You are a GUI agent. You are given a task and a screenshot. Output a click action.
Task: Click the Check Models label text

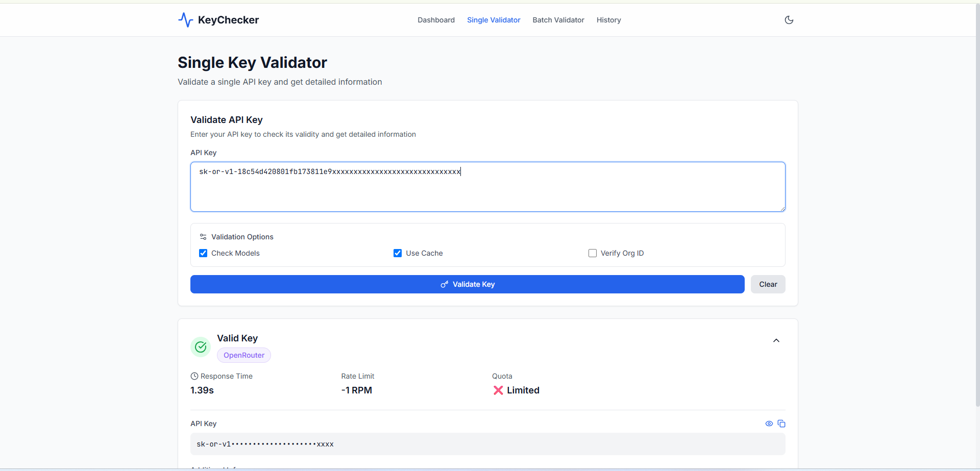tap(235, 253)
